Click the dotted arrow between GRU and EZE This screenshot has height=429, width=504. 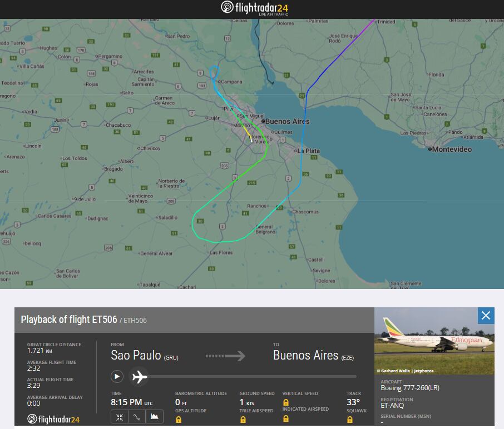coord(224,356)
